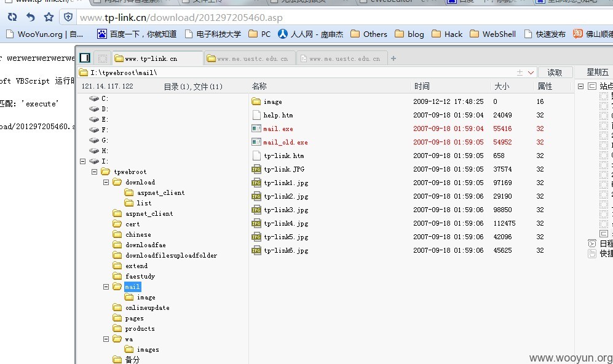Screen dimensions: 613x364
Task: Select drive D: in the tree
Action: [x=99, y=109]
